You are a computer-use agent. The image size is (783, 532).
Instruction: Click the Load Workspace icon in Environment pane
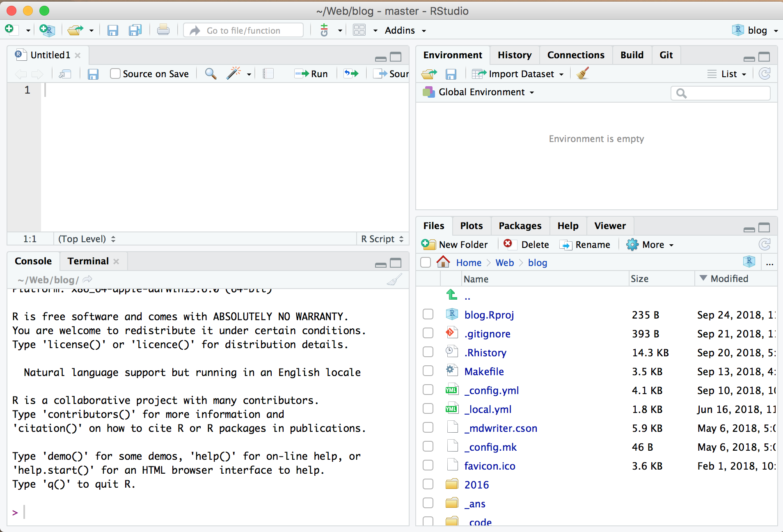[429, 74]
